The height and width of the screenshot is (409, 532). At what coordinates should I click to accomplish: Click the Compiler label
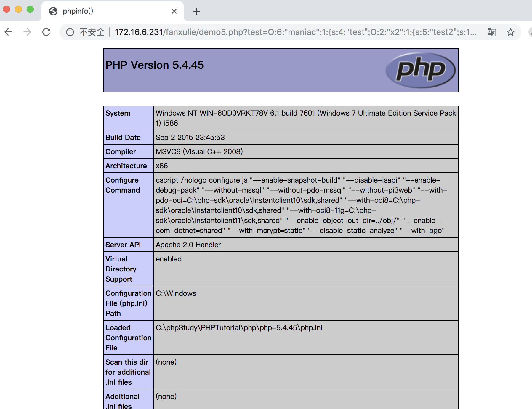(x=121, y=152)
